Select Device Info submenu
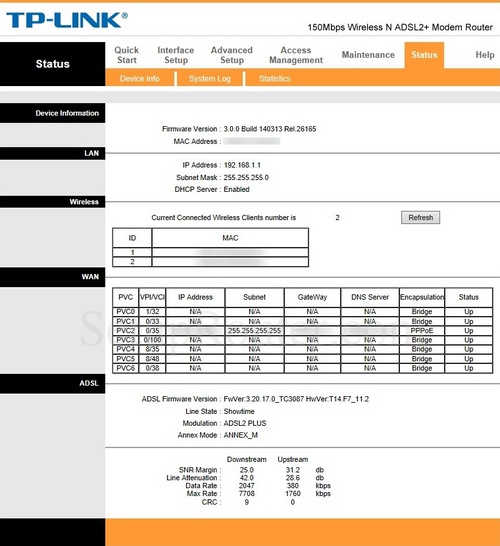The height and width of the screenshot is (546, 500). [x=140, y=79]
